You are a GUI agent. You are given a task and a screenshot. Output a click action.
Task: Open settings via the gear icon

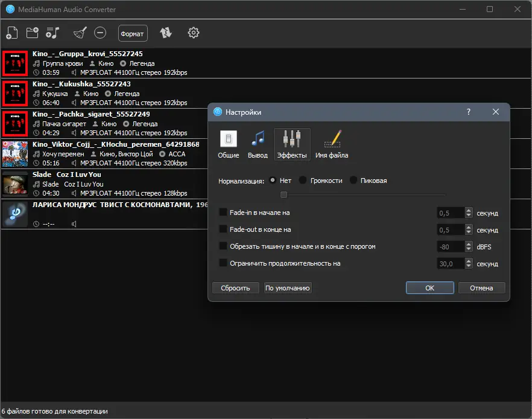tap(193, 33)
